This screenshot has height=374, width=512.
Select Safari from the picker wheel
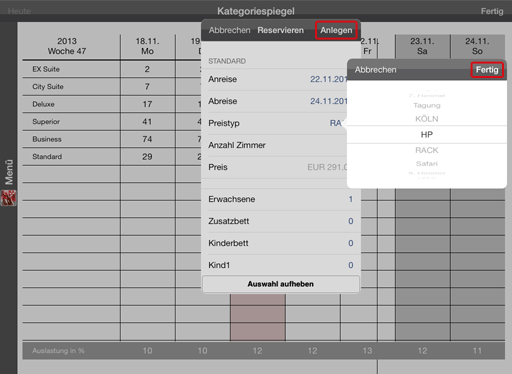click(x=427, y=164)
